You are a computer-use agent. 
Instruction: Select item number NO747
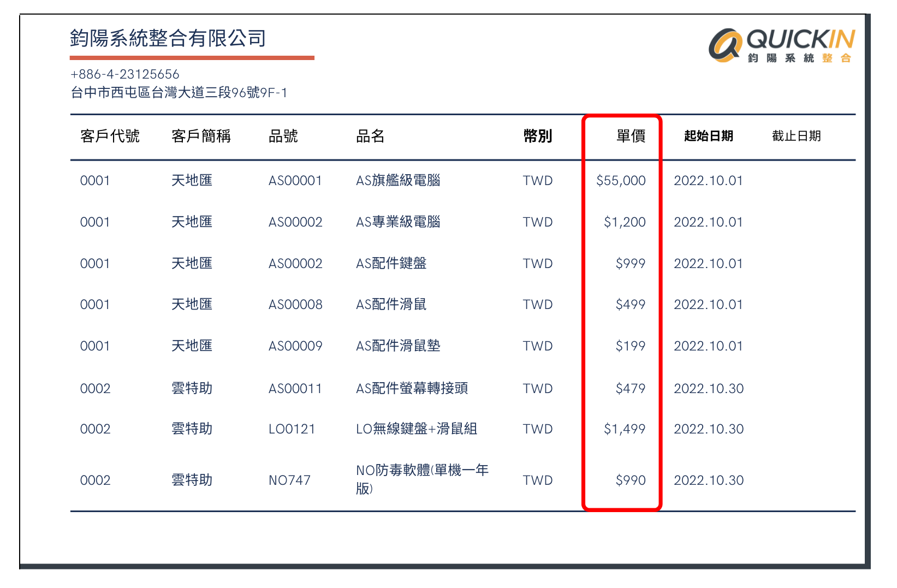[289, 480]
